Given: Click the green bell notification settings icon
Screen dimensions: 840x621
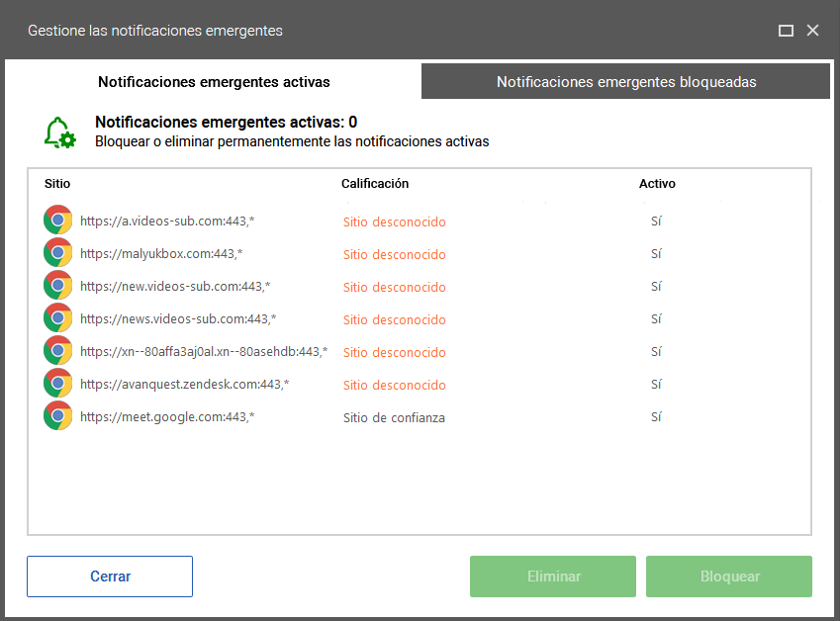Looking at the screenshot, I should (x=60, y=133).
